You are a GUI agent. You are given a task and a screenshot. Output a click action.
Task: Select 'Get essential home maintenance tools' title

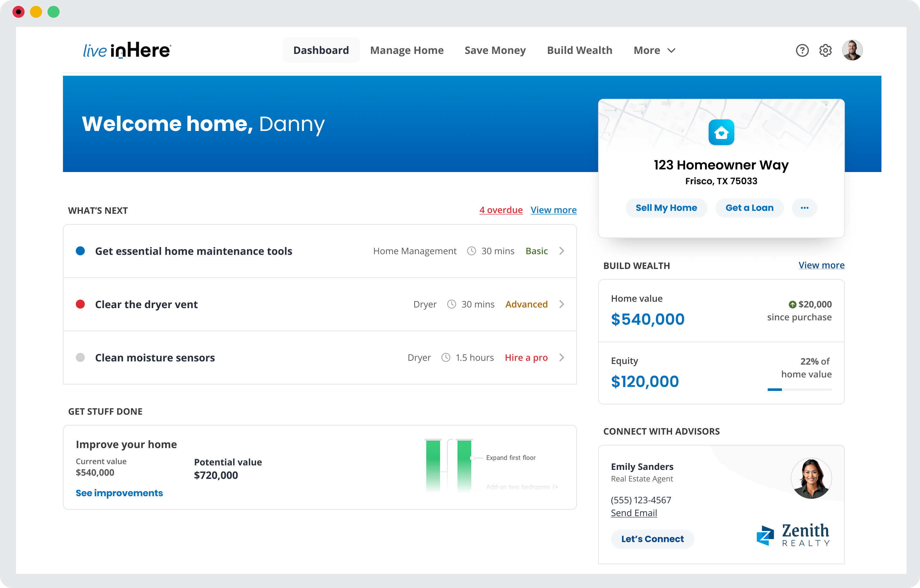pos(193,251)
